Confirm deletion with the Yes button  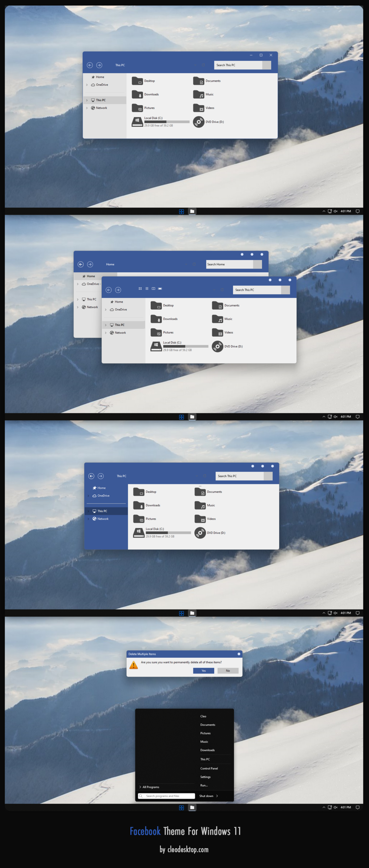(203, 671)
